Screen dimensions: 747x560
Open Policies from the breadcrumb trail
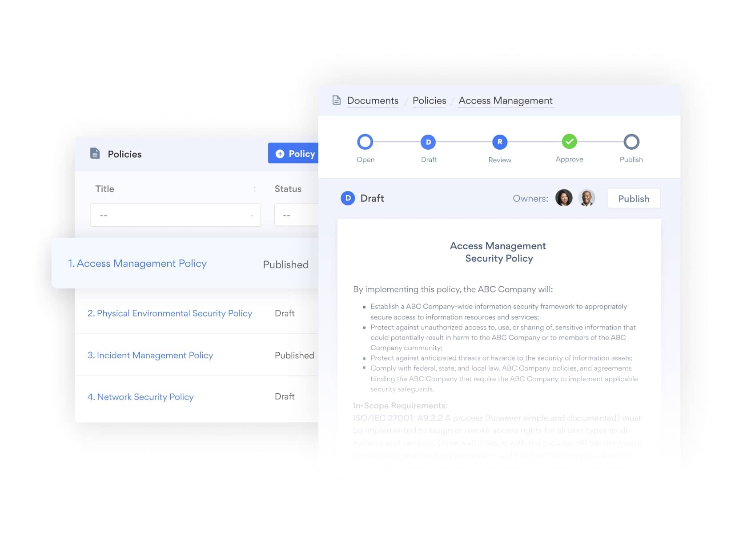(429, 100)
